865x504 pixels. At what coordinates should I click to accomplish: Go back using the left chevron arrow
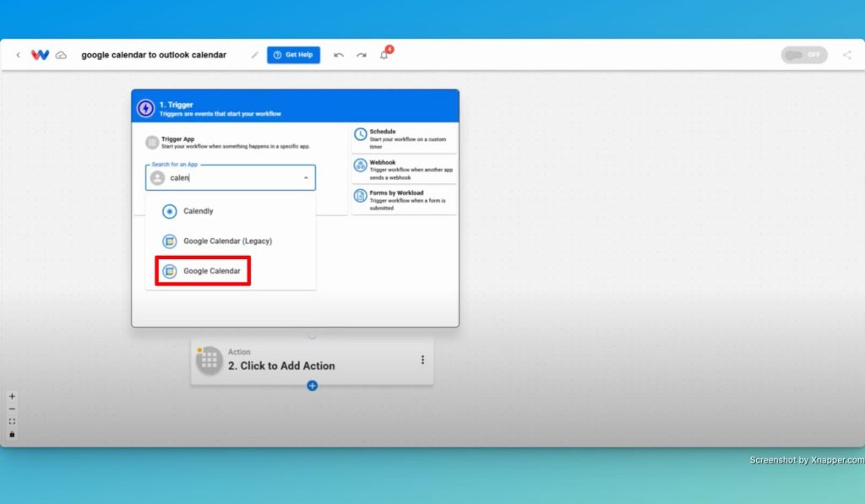(19, 55)
